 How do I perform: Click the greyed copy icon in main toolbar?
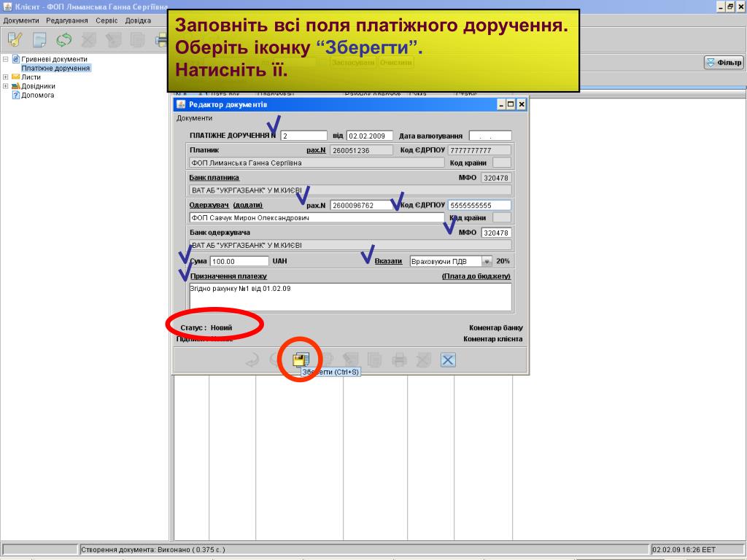coord(138,39)
